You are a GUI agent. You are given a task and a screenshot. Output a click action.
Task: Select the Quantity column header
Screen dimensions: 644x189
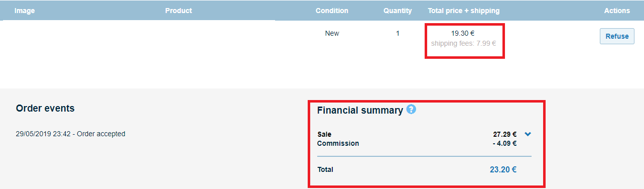click(398, 11)
